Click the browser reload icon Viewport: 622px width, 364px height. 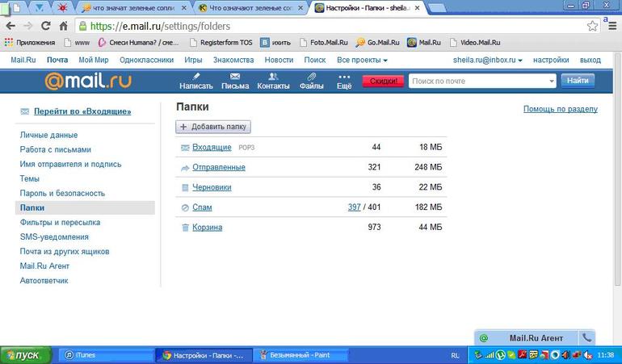(x=43, y=26)
